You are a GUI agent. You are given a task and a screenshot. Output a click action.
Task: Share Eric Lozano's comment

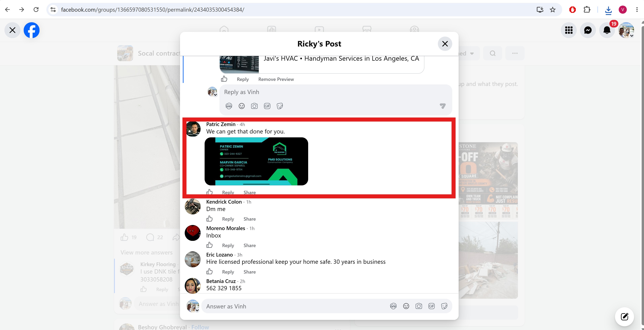(x=249, y=272)
